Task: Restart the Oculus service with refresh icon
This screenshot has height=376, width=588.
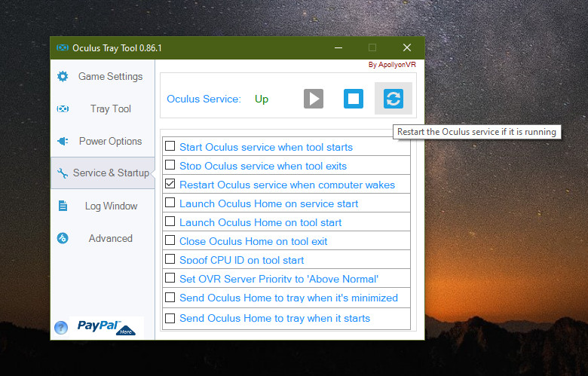Action: point(393,99)
